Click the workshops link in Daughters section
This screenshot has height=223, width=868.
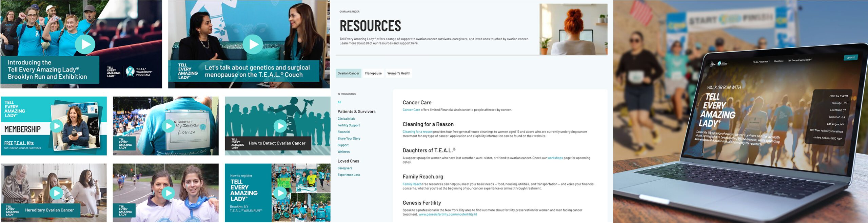555,158
